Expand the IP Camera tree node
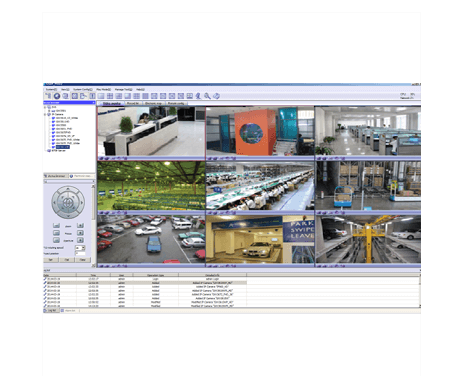The width and height of the screenshot is (450, 376). 45,114
